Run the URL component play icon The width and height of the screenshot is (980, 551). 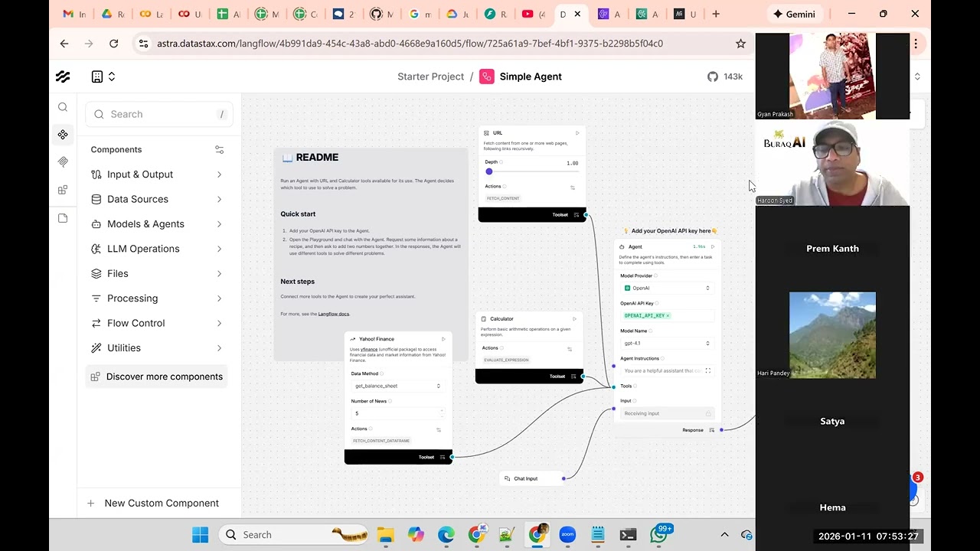click(577, 133)
